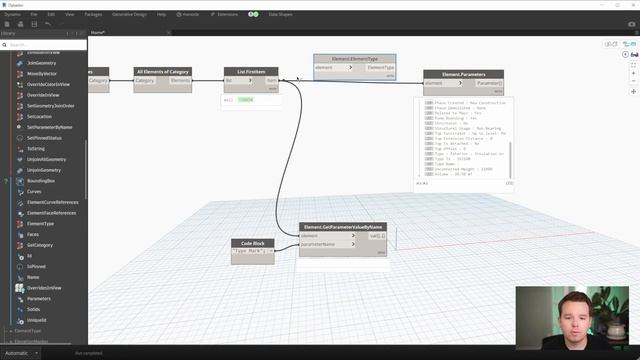
Task: Click the Save toolbar icon
Action: [x=34, y=24]
